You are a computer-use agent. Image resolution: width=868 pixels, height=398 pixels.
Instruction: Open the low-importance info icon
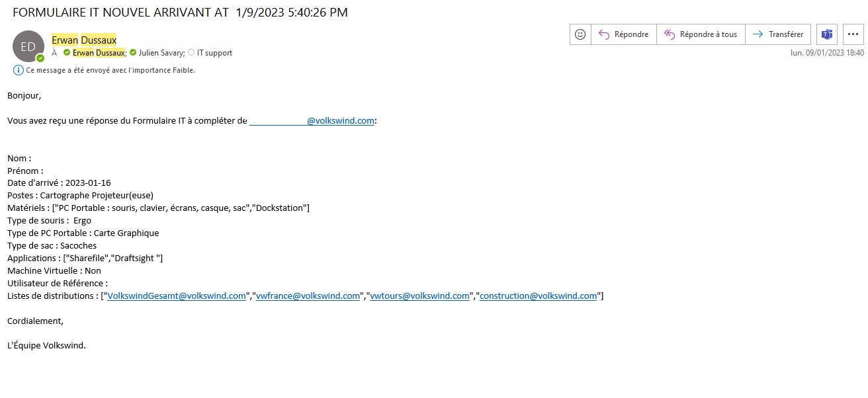pyautogui.click(x=19, y=70)
